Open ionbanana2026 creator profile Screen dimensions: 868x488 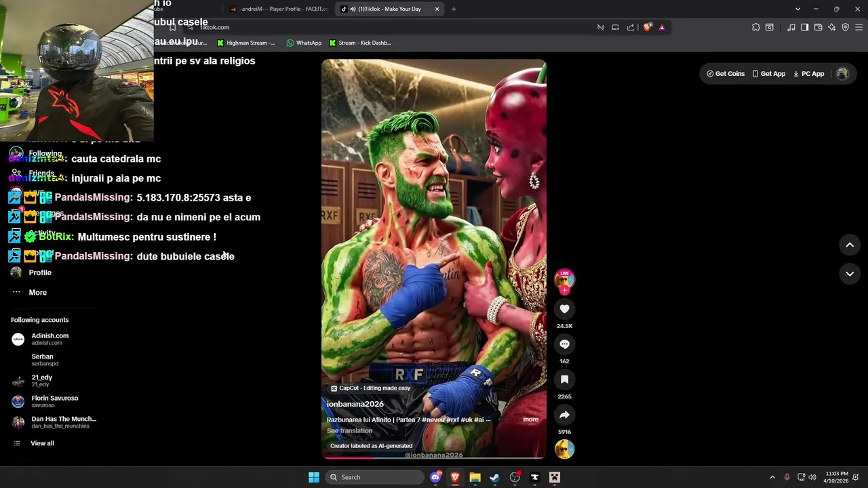click(355, 404)
